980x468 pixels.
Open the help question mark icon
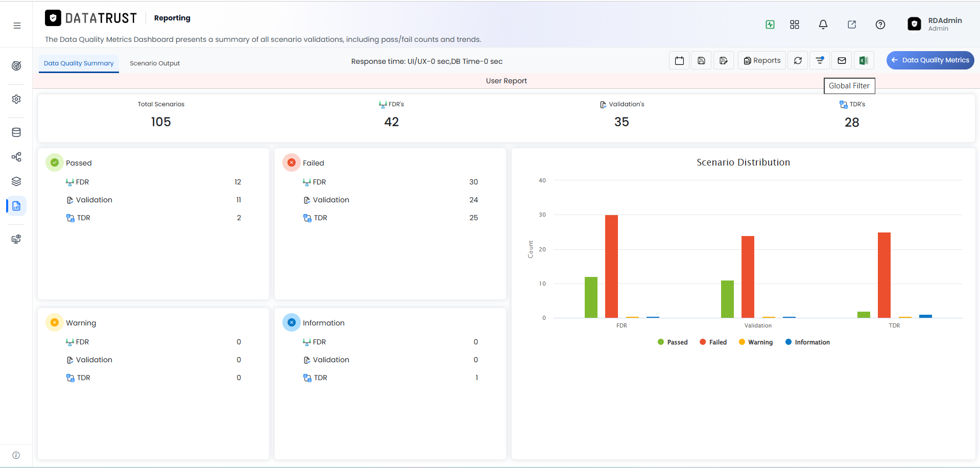pyautogui.click(x=880, y=25)
